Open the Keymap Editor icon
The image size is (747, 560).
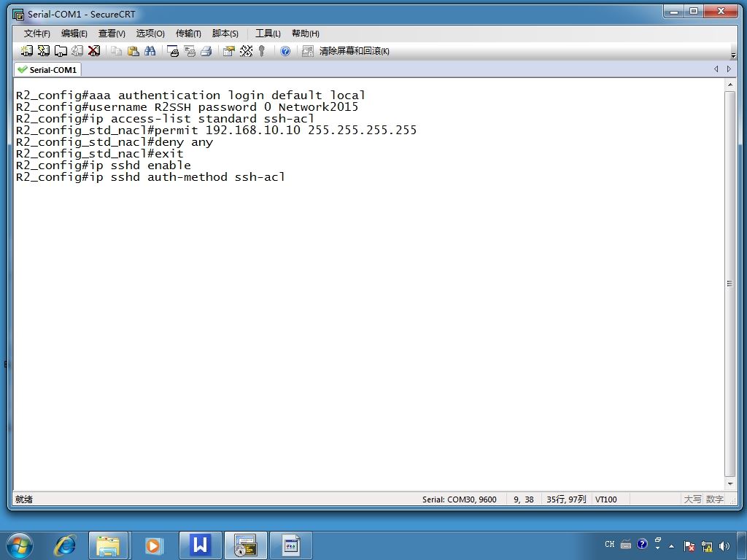point(246,51)
